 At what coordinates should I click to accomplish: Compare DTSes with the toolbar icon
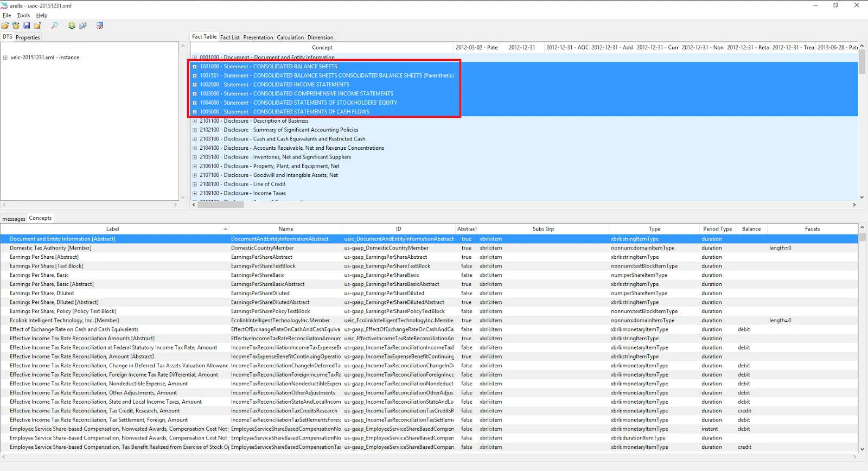coord(83,26)
